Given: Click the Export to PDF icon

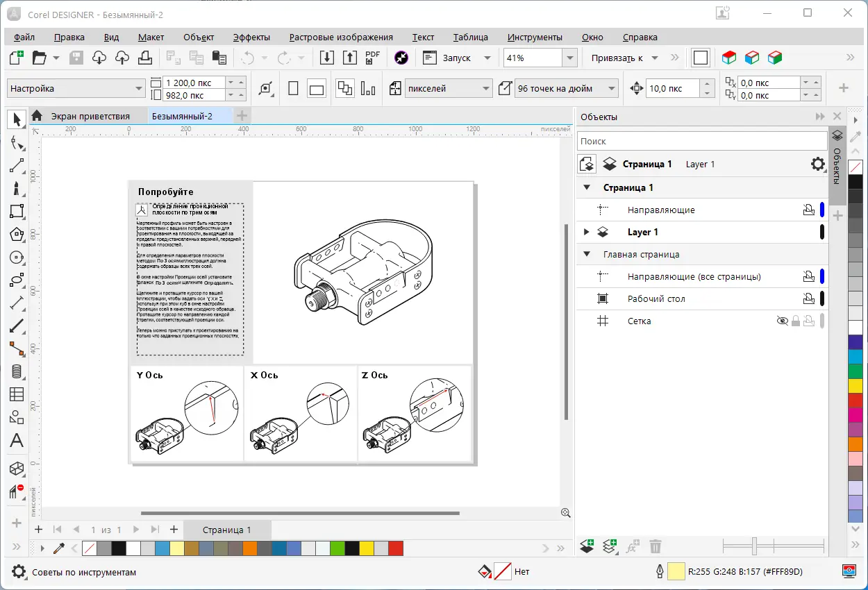Looking at the screenshot, I should 373,58.
